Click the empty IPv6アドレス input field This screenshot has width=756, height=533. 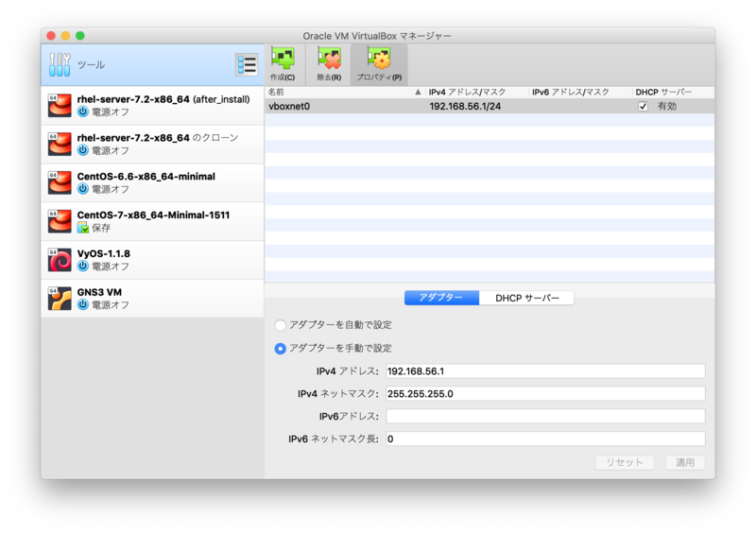(x=545, y=416)
